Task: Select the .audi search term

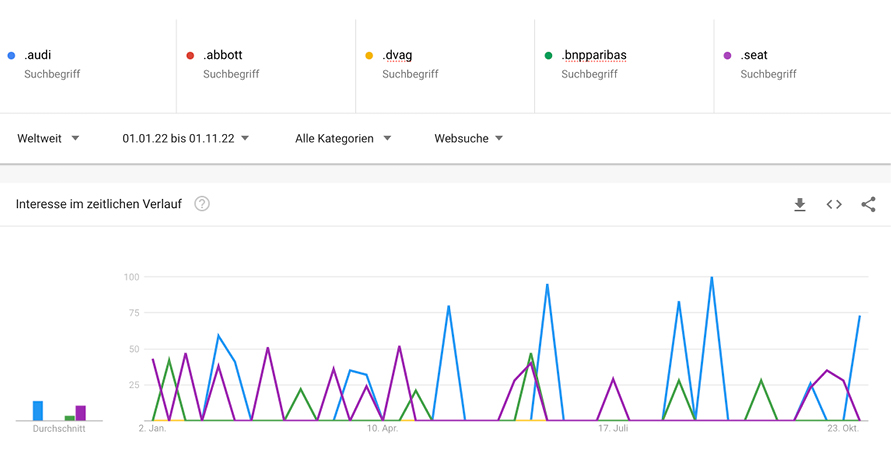Action: click(x=38, y=55)
